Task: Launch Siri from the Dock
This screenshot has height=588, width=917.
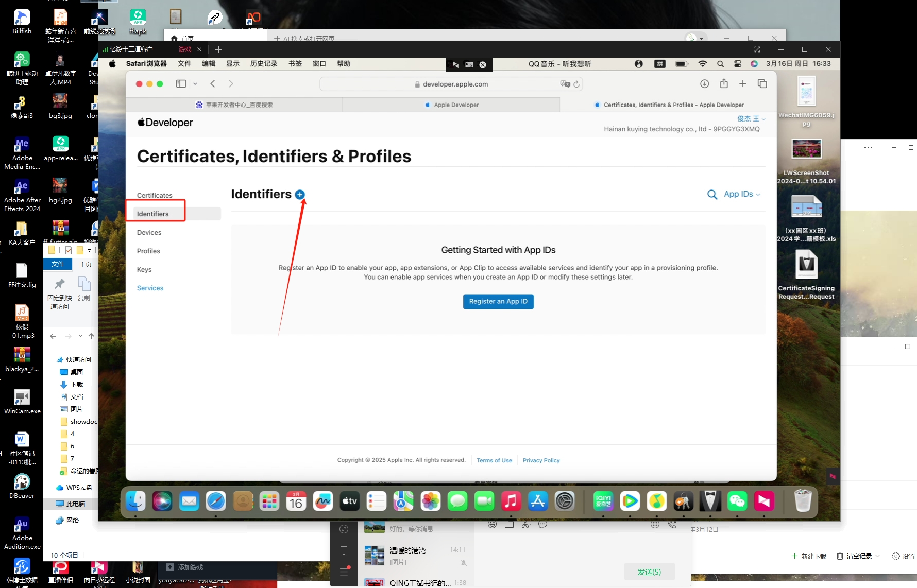Action: coord(162,501)
